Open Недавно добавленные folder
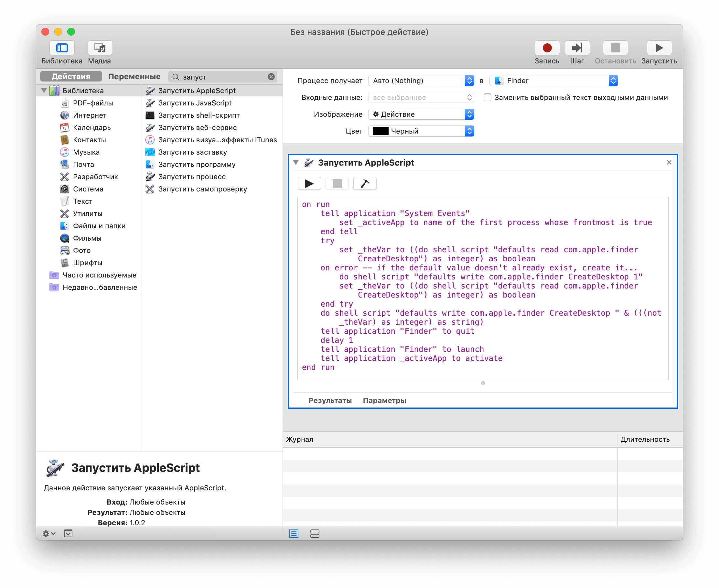This screenshot has width=719, height=588. pyautogui.click(x=100, y=287)
